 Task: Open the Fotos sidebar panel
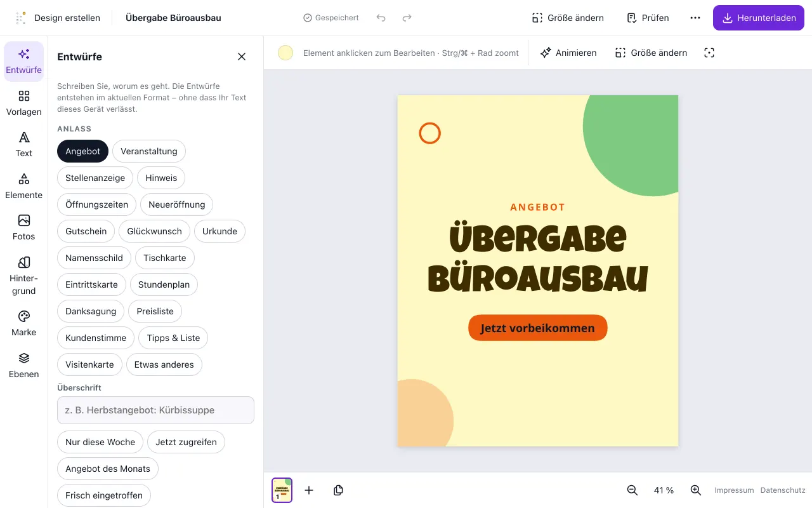click(x=24, y=227)
